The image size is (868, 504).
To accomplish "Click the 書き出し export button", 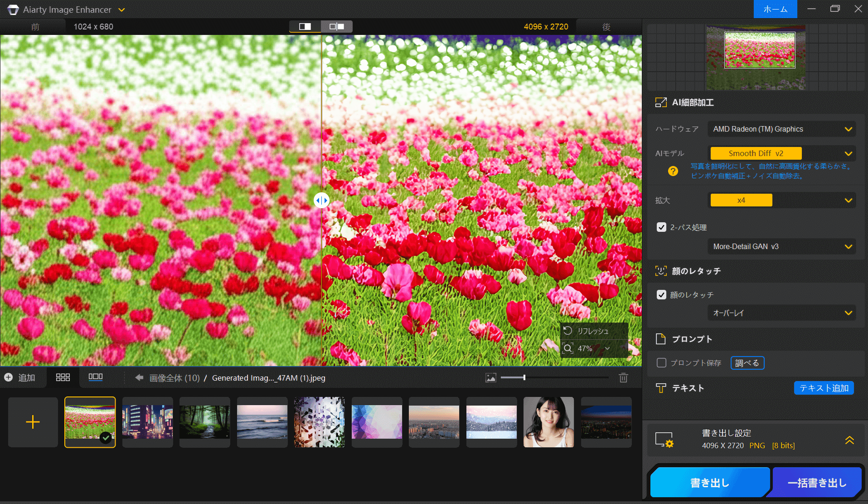I will click(x=710, y=483).
